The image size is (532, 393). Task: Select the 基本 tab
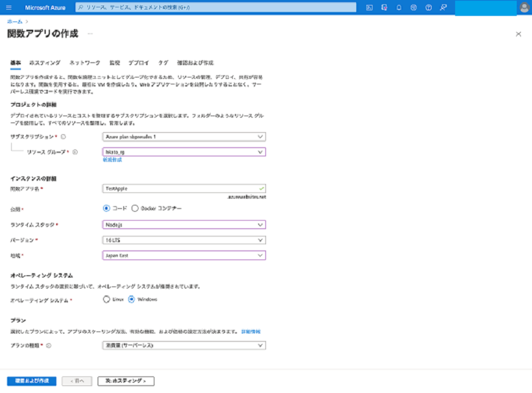point(16,63)
